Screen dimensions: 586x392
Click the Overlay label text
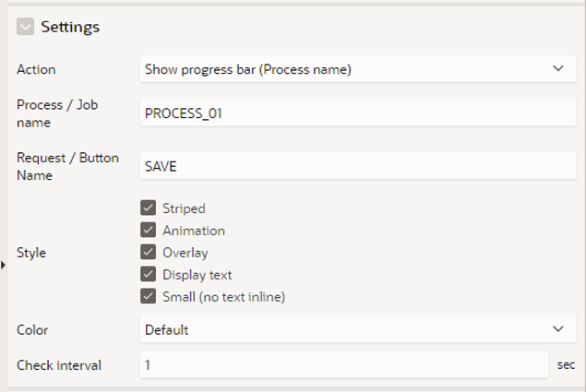pos(185,253)
